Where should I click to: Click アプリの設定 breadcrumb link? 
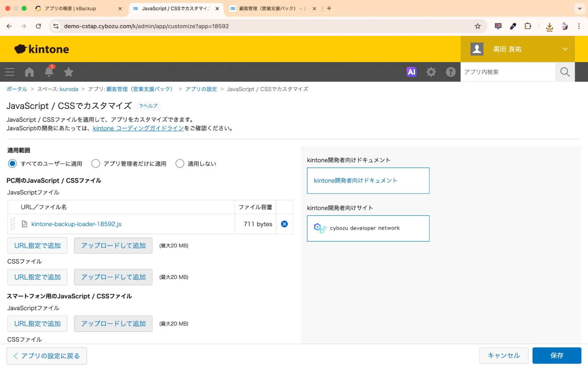click(201, 89)
